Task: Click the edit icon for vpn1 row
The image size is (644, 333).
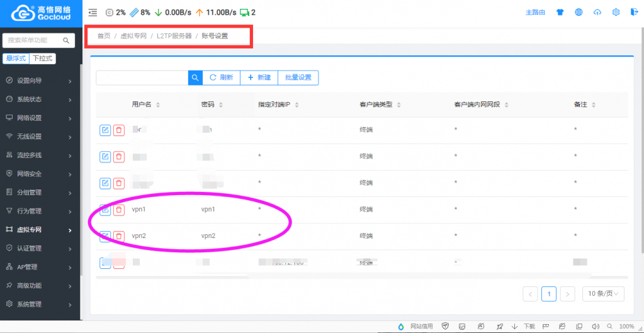Action: [105, 210]
